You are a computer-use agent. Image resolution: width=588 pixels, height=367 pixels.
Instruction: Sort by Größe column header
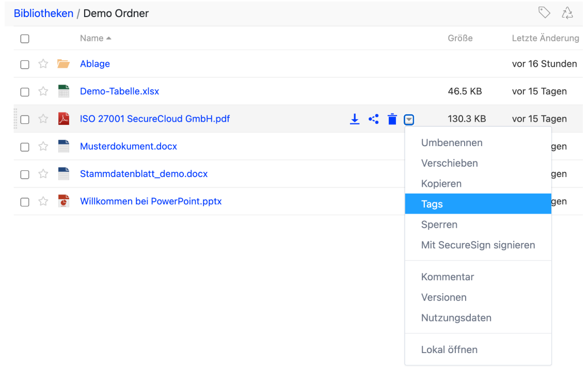click(x=460, y=38)
